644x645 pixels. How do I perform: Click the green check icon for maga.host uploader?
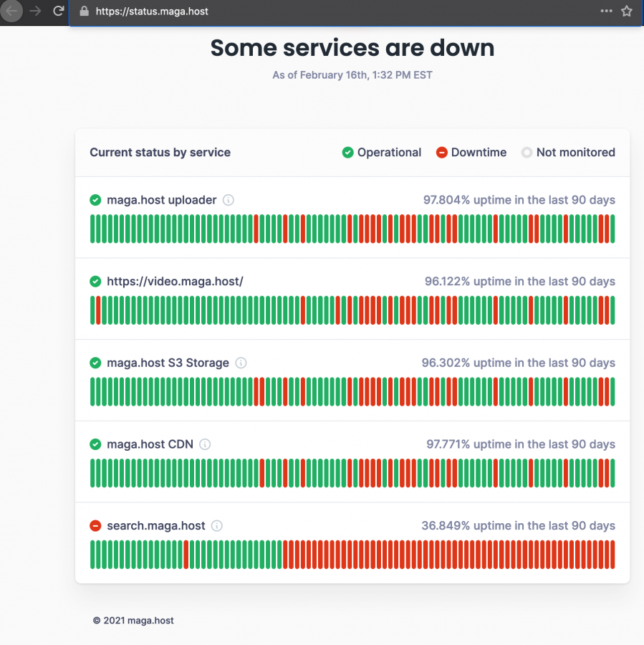pos(95,200)
